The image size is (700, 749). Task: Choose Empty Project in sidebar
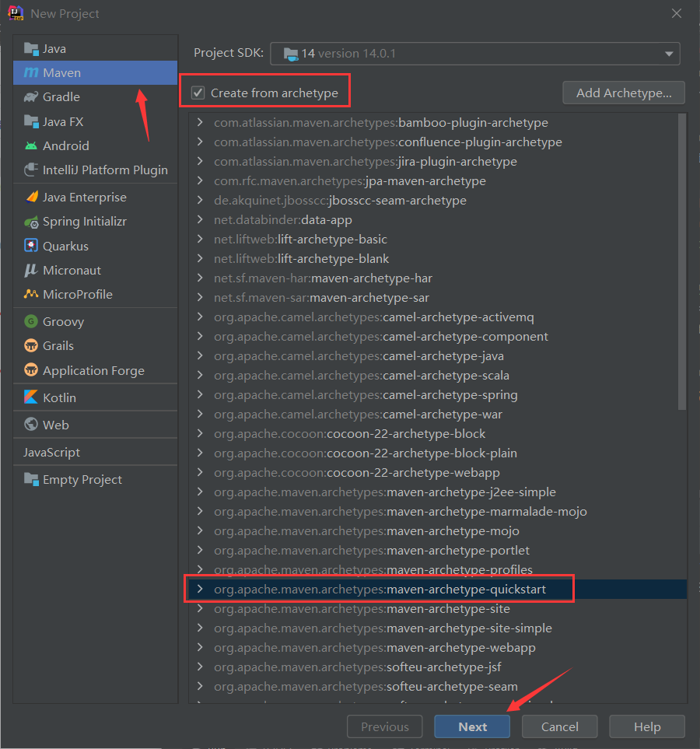82,480
